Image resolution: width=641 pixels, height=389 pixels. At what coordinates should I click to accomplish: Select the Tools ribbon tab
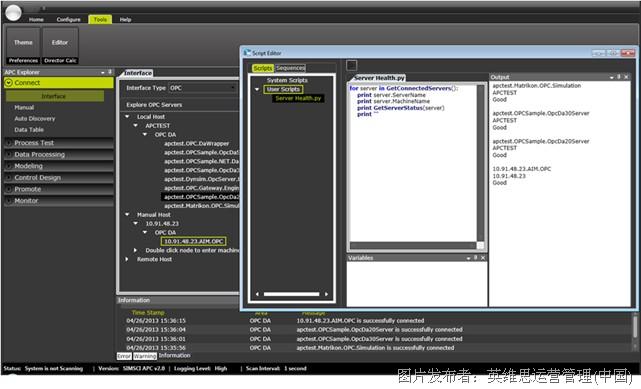[x=100, y=19]
